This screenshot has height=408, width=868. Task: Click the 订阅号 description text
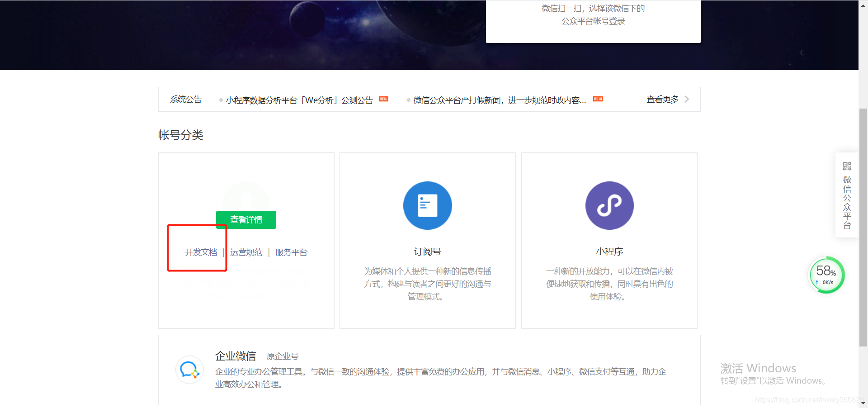coord(427,284)
